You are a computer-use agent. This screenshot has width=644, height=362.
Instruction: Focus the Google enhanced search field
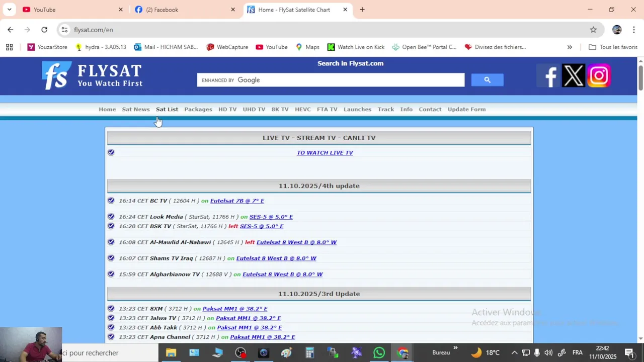point(331,80)
